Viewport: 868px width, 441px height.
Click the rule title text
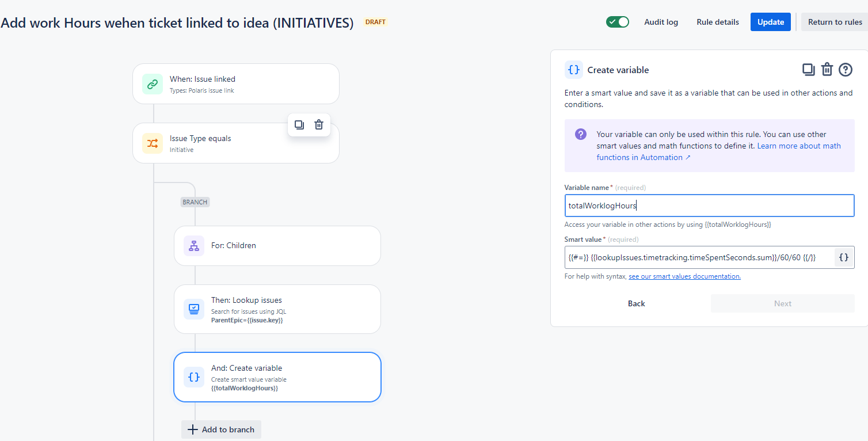(x=177, y=23)
